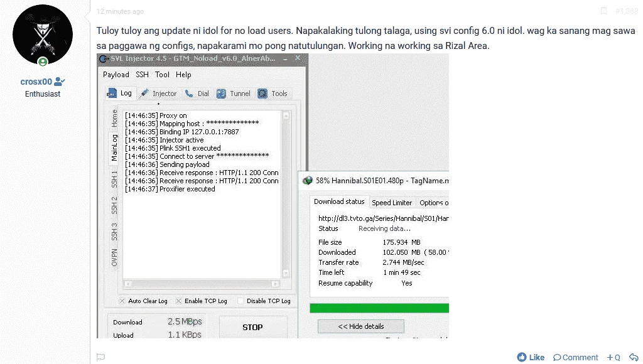Open crosx00's profile avatar
Image resolution: width=643 pixels, height=364 pixels.
click(43, 35)
